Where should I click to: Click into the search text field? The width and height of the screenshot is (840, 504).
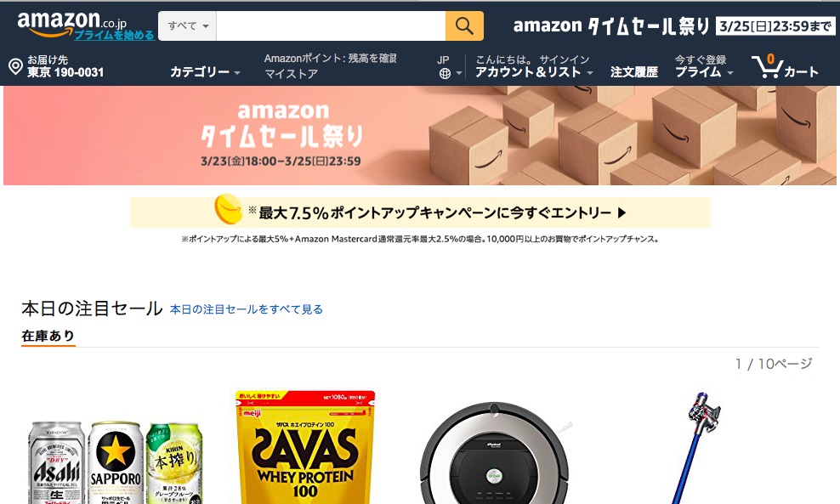[x=331, y=25]
